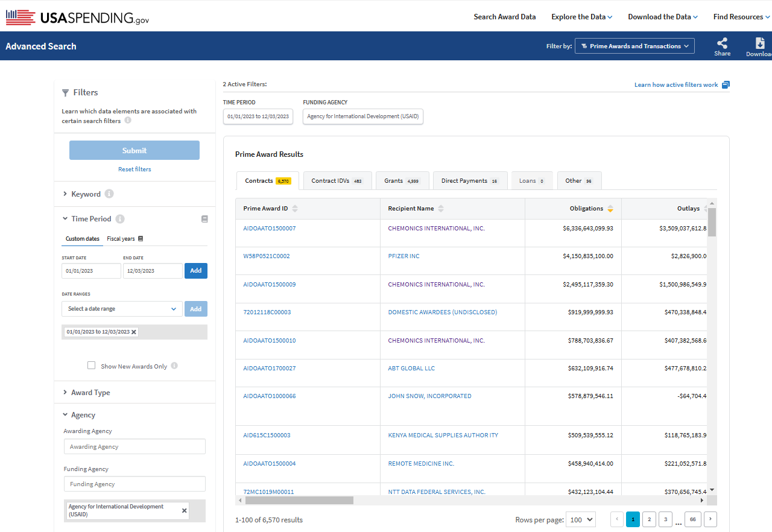Viewport: 772px width, 532px height.
Task: Open the Time Period glossary book icon
Action: tap(204, 219)
